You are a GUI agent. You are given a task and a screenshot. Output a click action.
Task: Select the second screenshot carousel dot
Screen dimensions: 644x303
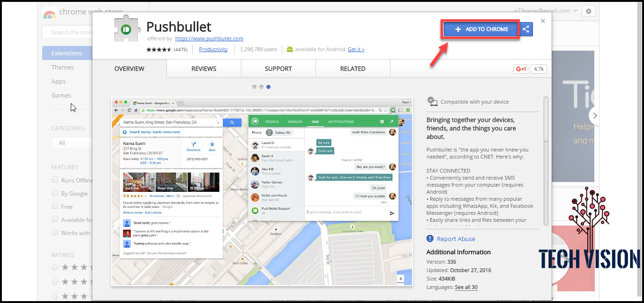(261, 87)
